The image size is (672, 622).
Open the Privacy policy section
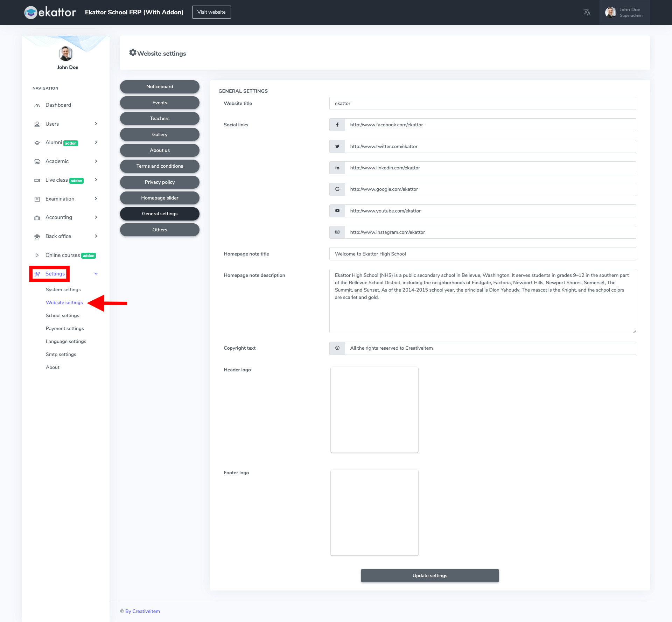pyautogui.click(x=159, y=182)
